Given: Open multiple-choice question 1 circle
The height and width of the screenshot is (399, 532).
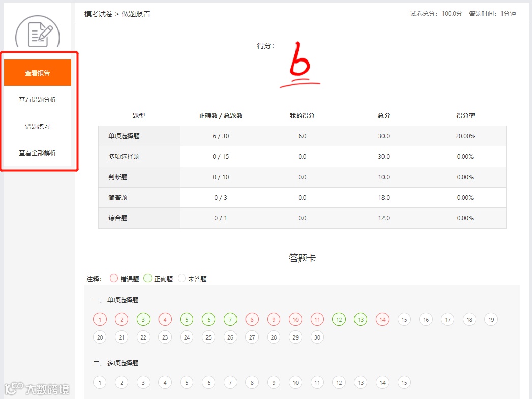Looking at the screenshot, I should point(100,382).
